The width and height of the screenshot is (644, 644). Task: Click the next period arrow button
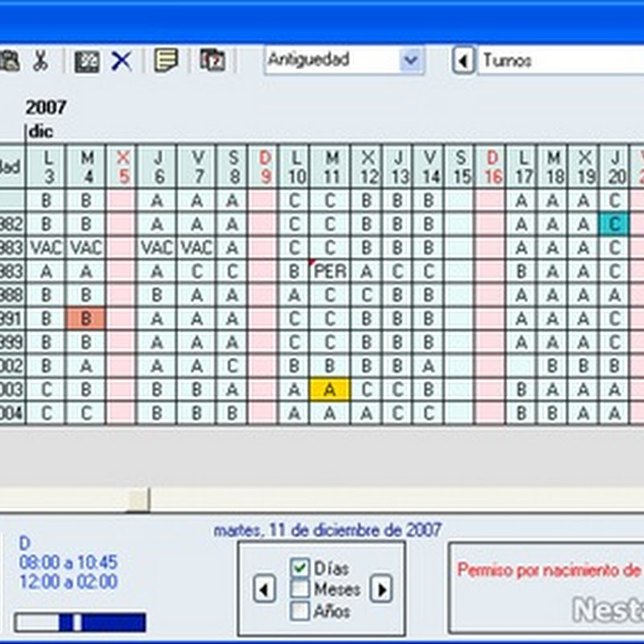tap(381, 589)
